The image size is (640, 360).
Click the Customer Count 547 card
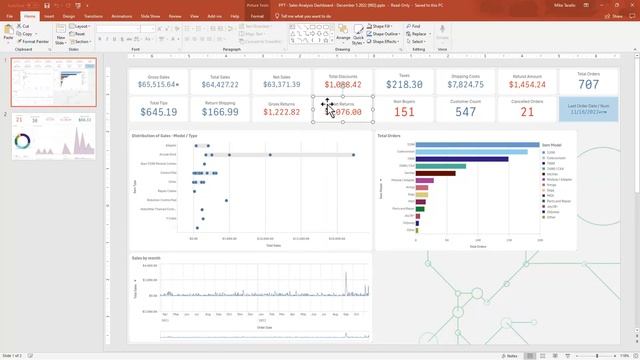pos(465,109)
